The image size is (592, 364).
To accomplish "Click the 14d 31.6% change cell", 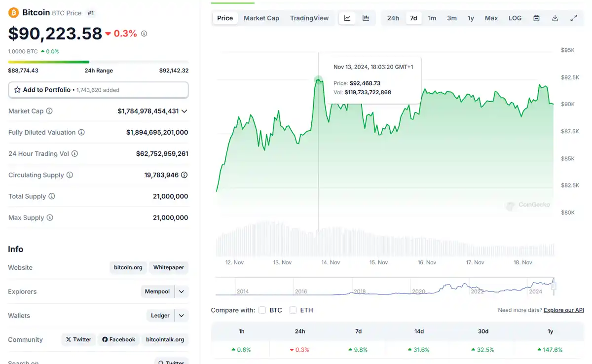I will pos(419,350).
